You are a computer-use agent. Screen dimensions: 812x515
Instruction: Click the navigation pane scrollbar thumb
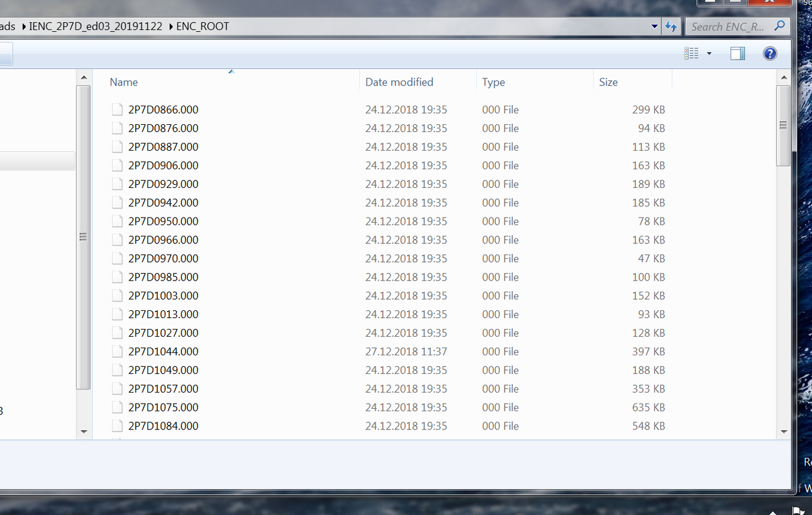click(x=83, y=237)
